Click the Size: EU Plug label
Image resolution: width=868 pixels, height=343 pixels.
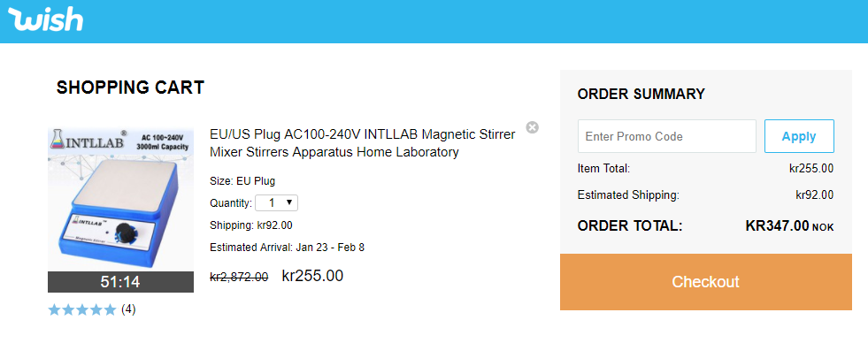tap(242, 181)
